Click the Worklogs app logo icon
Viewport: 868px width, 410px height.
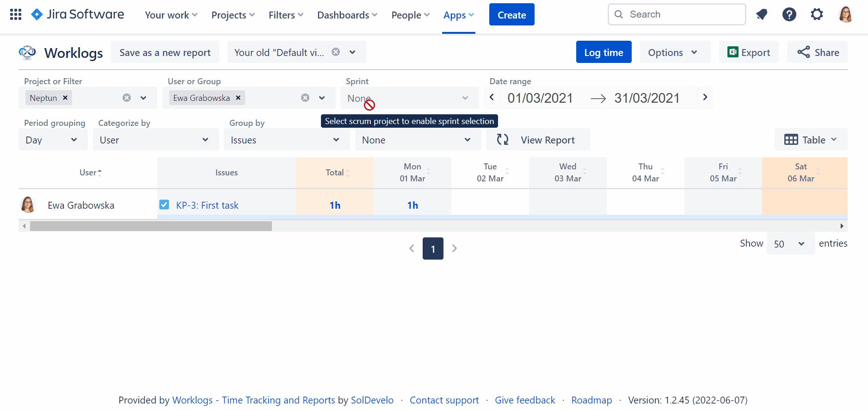coord(27,52)
